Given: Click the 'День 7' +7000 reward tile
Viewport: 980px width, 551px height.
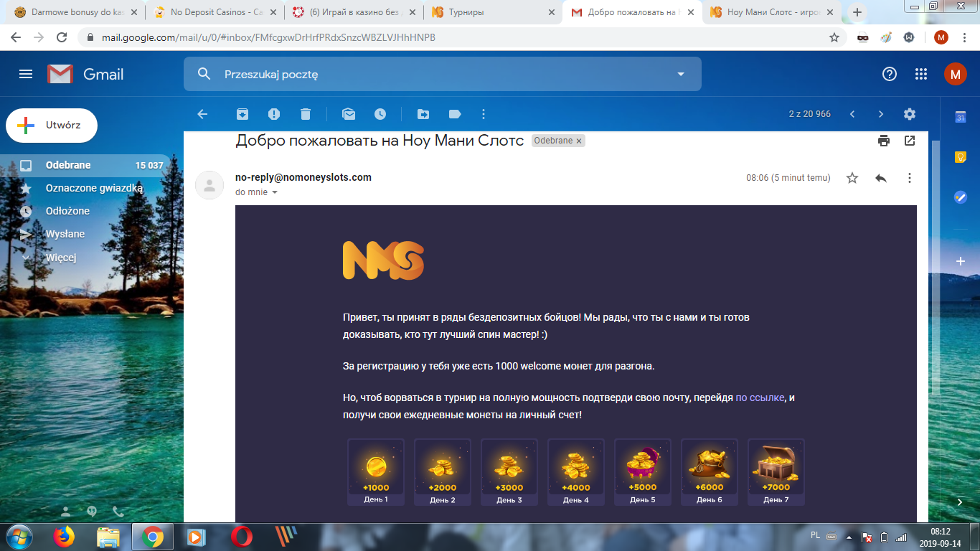Looking at the screenshot, I should (x=776, y=472).
